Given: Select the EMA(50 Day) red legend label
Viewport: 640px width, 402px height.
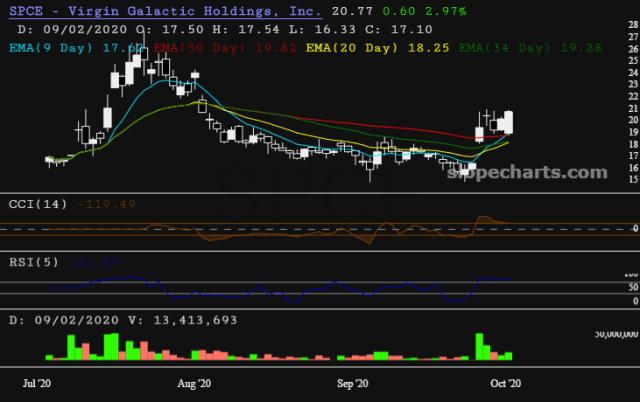Looking at the screenshot, I should click(x=225, y=48).
